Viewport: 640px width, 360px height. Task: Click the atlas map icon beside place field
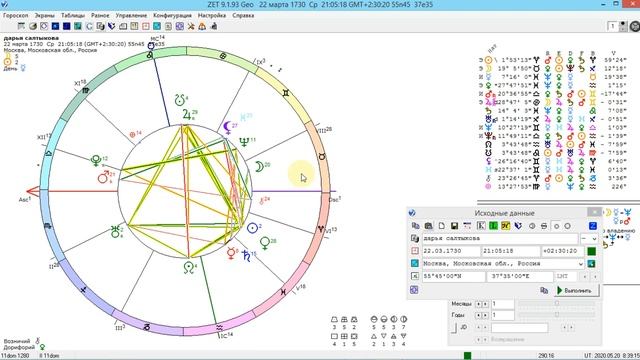click(414, 264)
